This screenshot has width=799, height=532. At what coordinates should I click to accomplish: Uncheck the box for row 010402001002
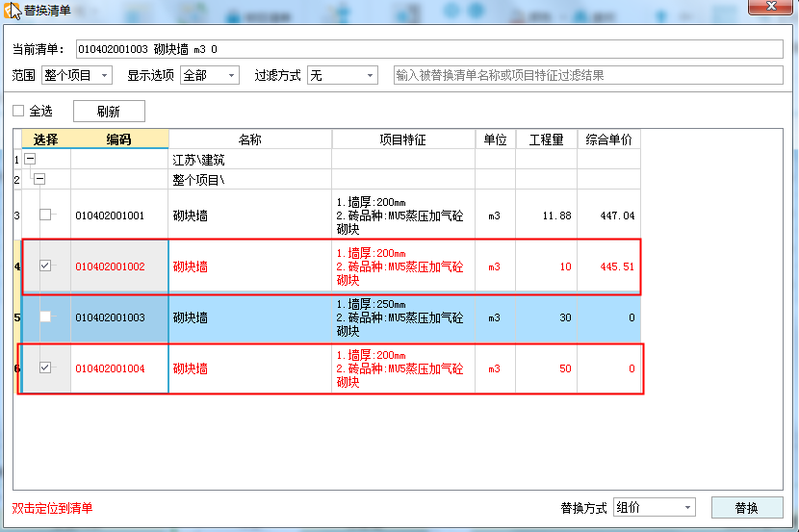click(45, 266)
